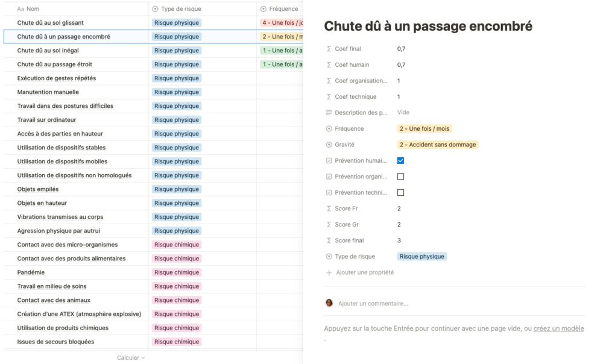Enable the Prévention organisationnelle checkbox

click(x=400, y=177)
